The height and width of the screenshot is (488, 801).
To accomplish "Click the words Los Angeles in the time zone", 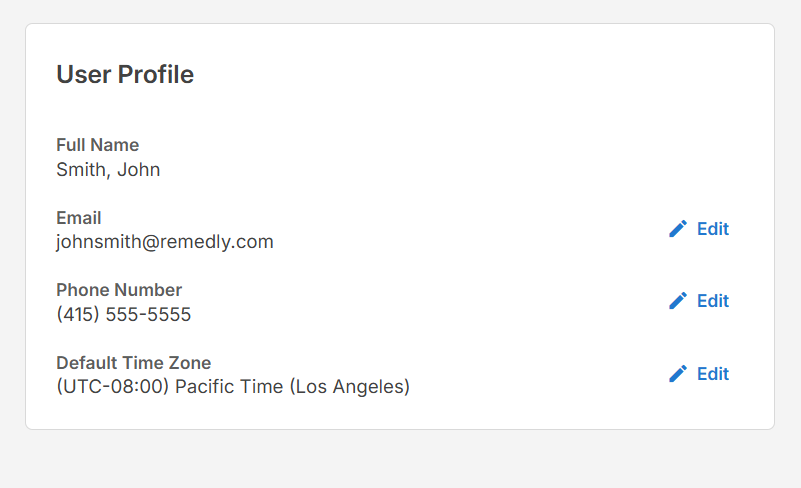I will click(350, 387).
